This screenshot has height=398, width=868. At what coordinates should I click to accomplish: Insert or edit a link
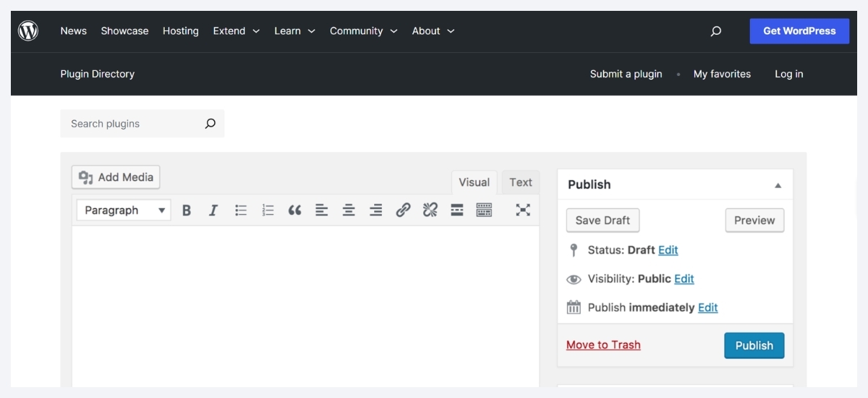(x=403, y=211)
